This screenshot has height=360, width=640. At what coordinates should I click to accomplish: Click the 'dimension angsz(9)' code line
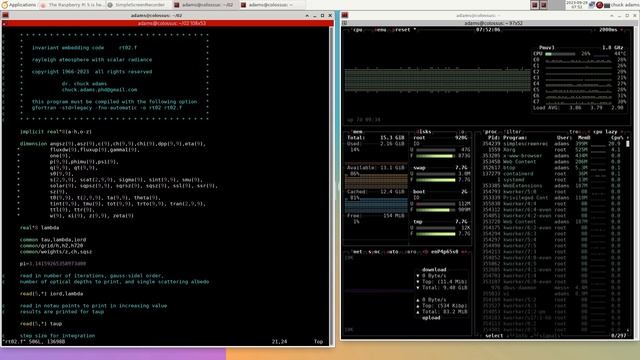point(113,144)
